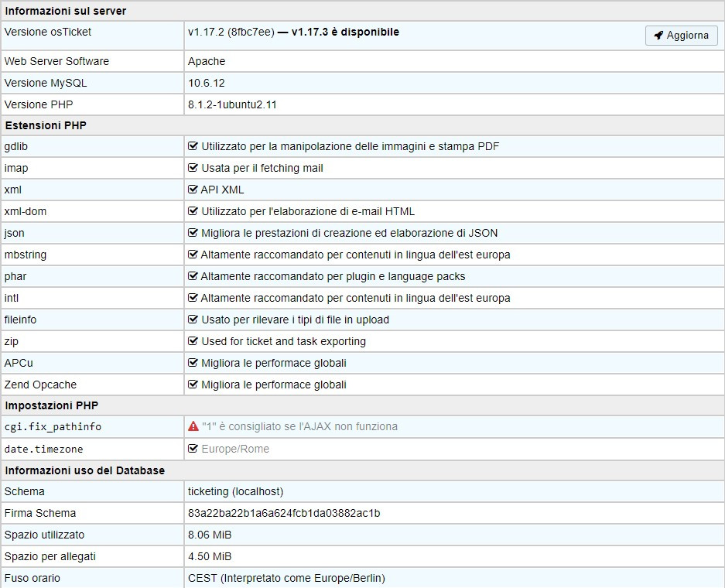Click the date.timezone checkmark icon
Viewport: 725px width, 588px height.
pyautogui.click(x=193, y=449)
